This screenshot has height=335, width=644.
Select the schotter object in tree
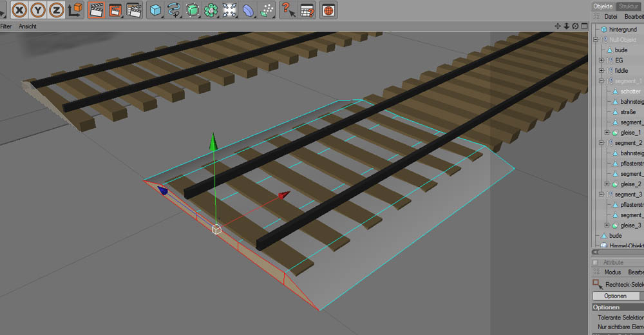(x=630, y=91)
